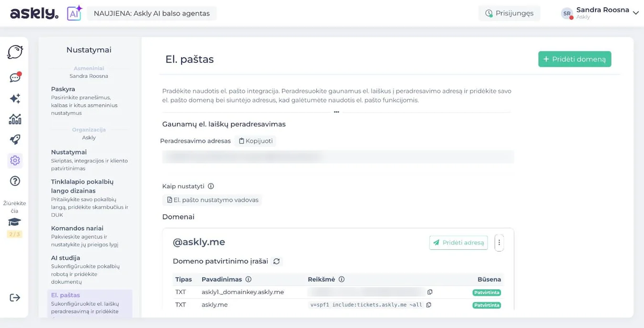This screenshot has width=644, height=328.
Task: Open El. pašto nustatymo vadovas guide
Action: click(x=212, y=200)
